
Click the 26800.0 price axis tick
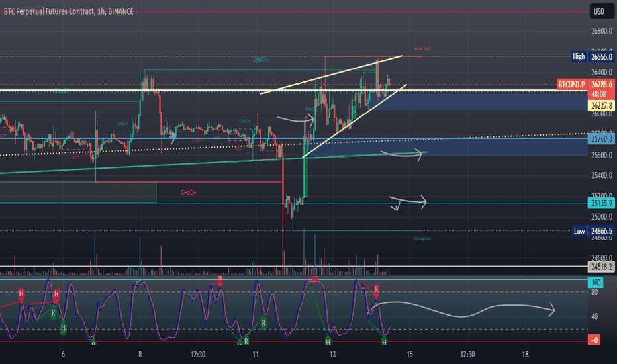pyautogui.click(x=602, y=31)
